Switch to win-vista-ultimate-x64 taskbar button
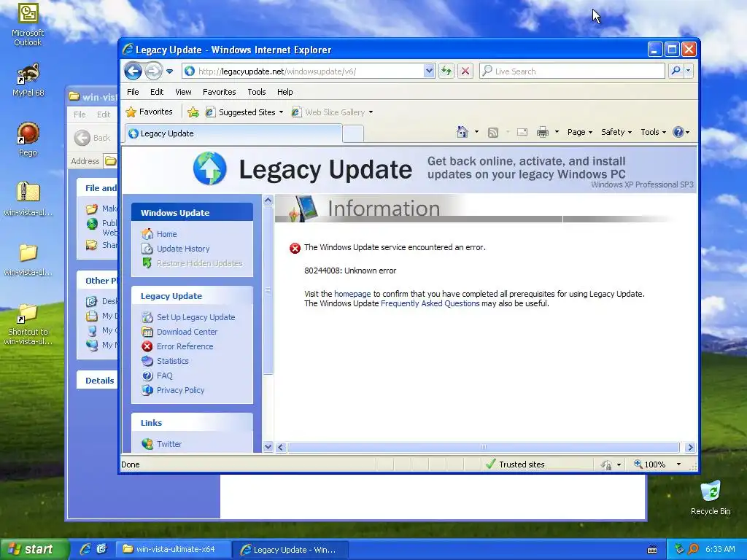Image resolution: width=747 pixels, height=560 pixels. pos(174,550)
